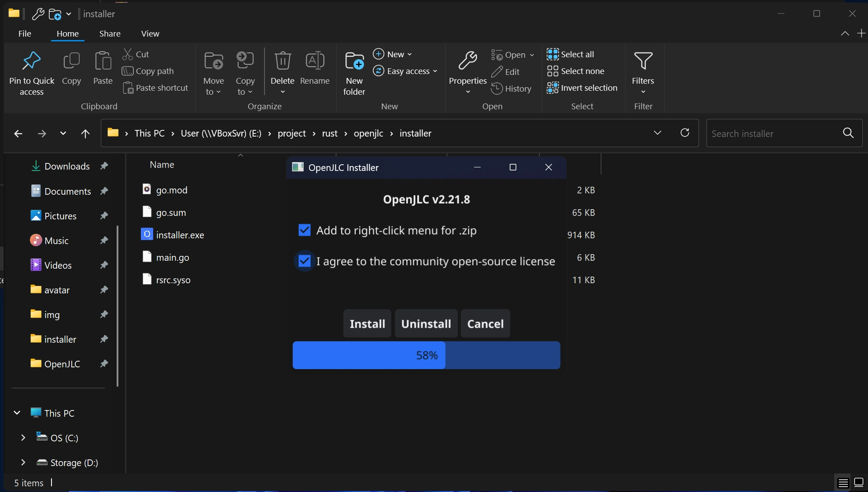Click the History icon in ribbon
Image resolution: width=868 pixels, height=492 pixels.
pos(497,89)
